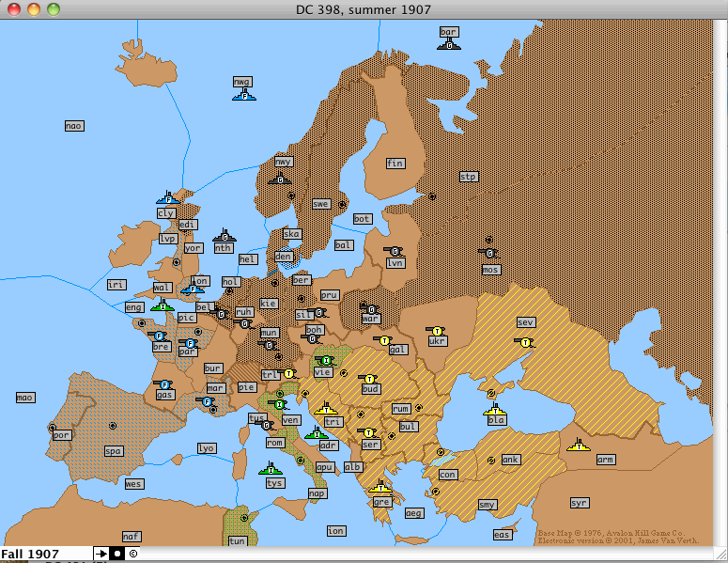This screenshot has height=563, width=728.
Task: Click the 'aeg' Aegean Sea label
Action: (x=413, y=513)
